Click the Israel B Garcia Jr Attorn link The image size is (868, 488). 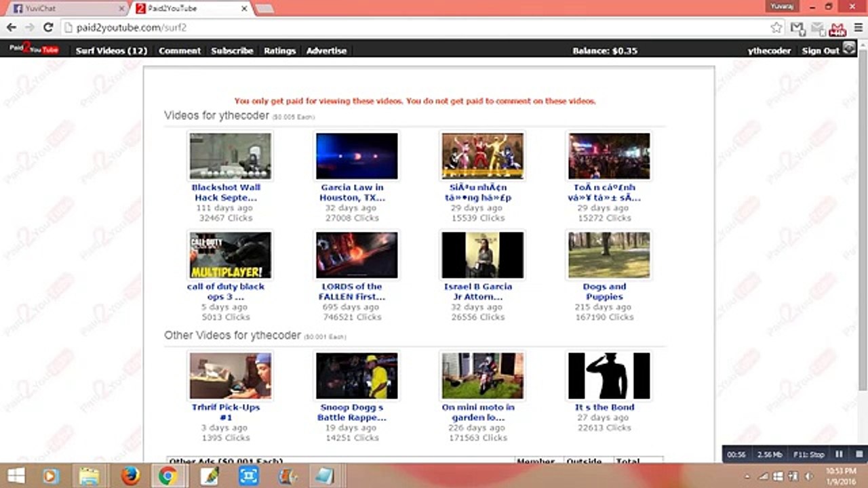pos(478,291)
